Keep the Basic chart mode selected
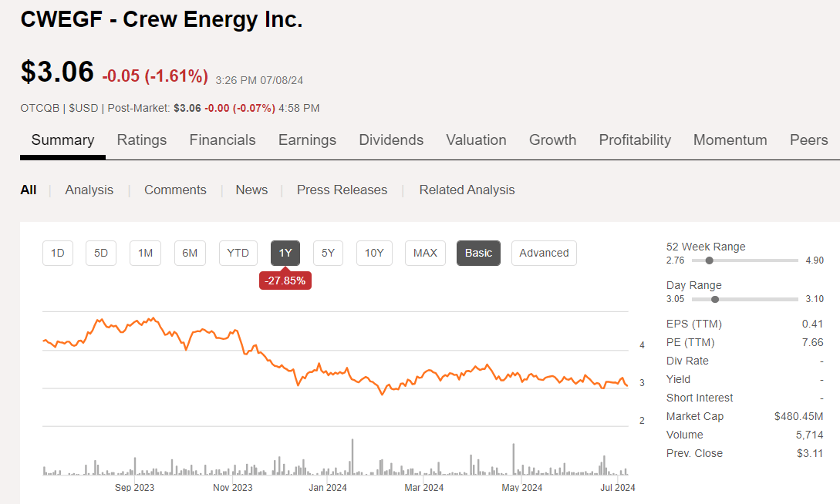The image size is (840, 504). click(478, 253)
